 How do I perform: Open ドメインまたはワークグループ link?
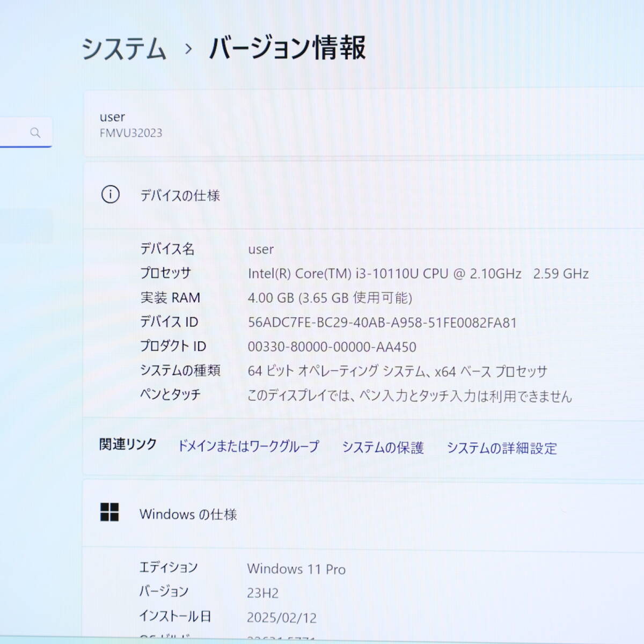(248, 446)
